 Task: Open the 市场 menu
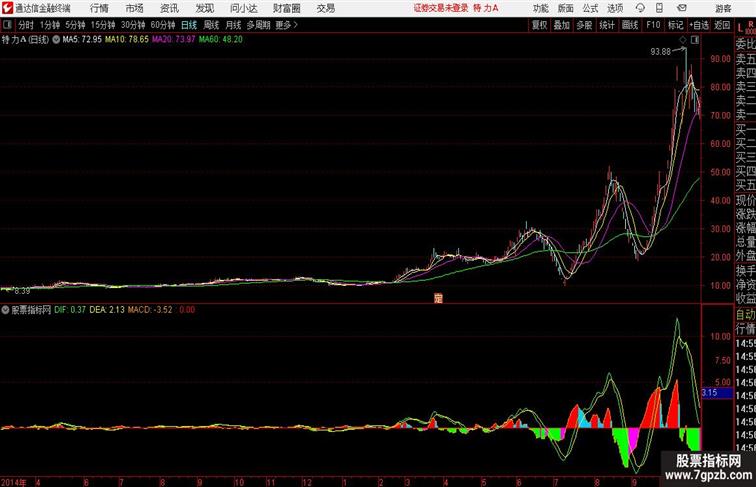click(135, 8)
